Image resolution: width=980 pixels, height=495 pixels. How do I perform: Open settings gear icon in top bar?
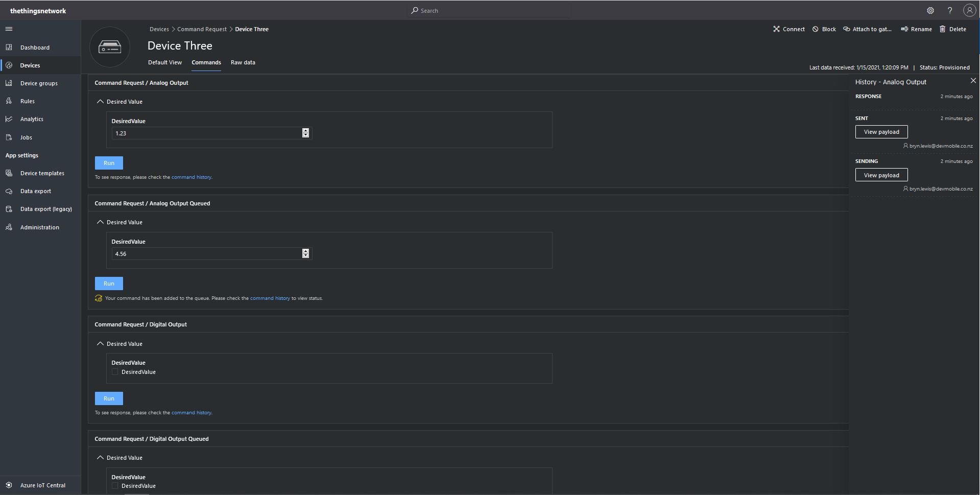click(930, 11)
